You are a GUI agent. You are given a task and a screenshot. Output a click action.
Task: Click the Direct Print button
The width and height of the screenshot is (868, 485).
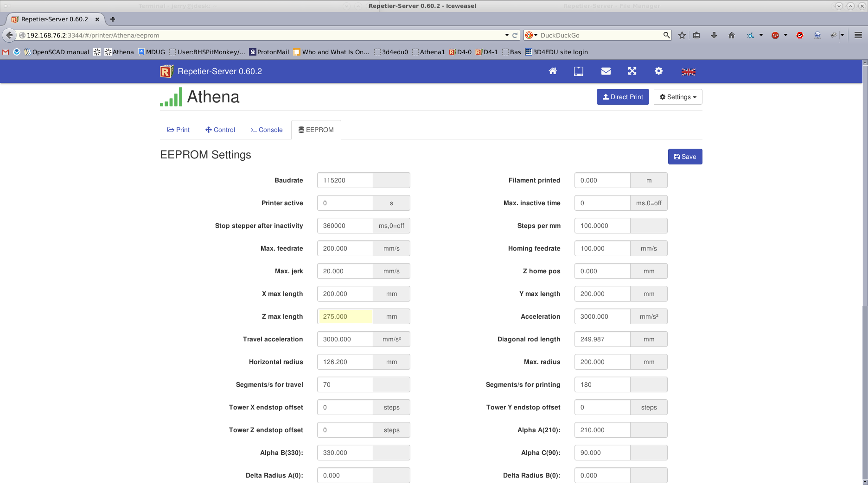pyautogui.click(x=622, y=97)
